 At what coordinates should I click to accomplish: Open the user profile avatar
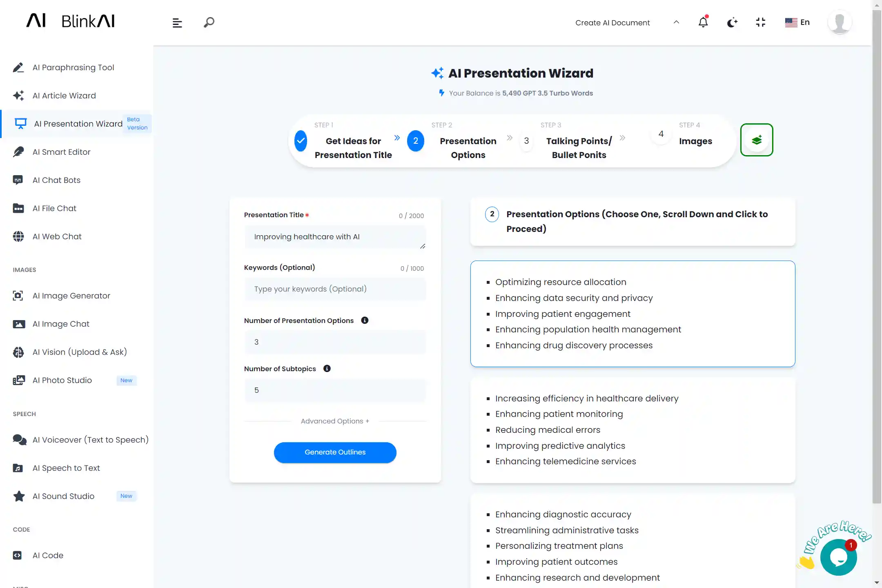(x=839, y=22)
